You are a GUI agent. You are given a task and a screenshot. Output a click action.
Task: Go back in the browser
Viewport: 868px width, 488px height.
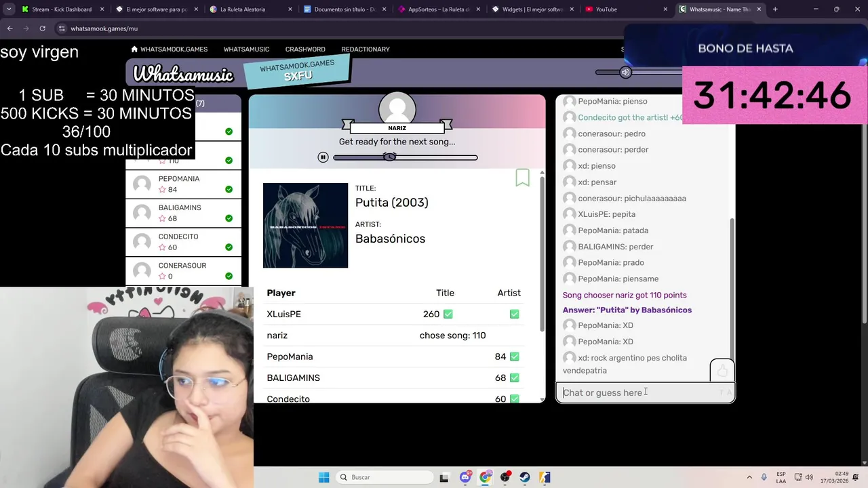pyautogui.click(x=9, y=28)
